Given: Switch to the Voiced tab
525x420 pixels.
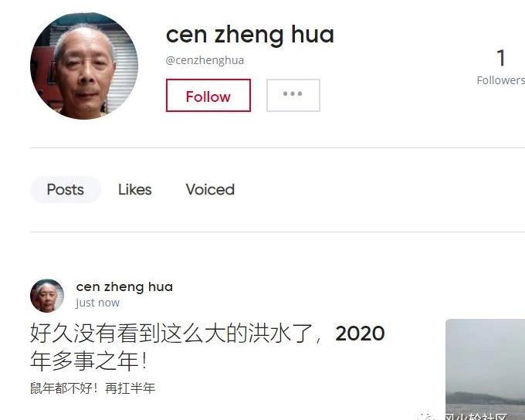Looking at the screenshot, I should point(210,190).
